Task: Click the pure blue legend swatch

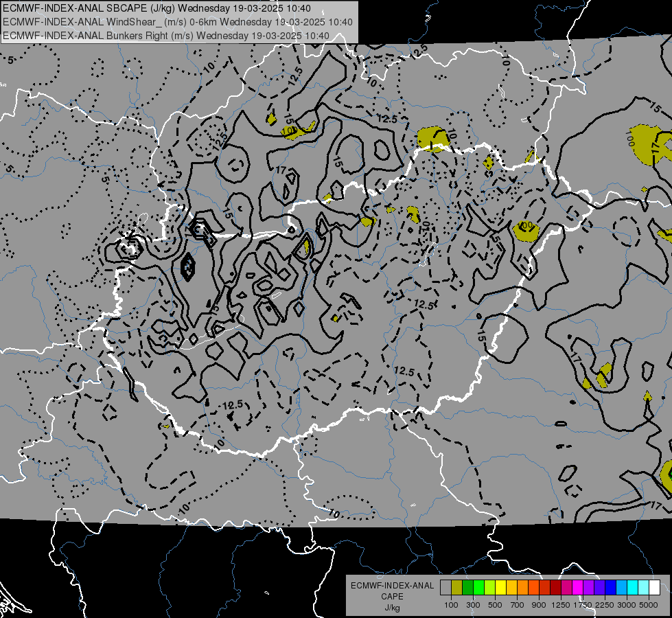Action: (611, 588)
